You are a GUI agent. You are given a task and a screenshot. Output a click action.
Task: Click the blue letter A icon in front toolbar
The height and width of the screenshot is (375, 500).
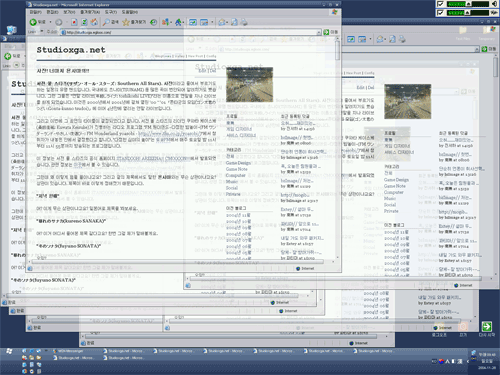(178, 22)
